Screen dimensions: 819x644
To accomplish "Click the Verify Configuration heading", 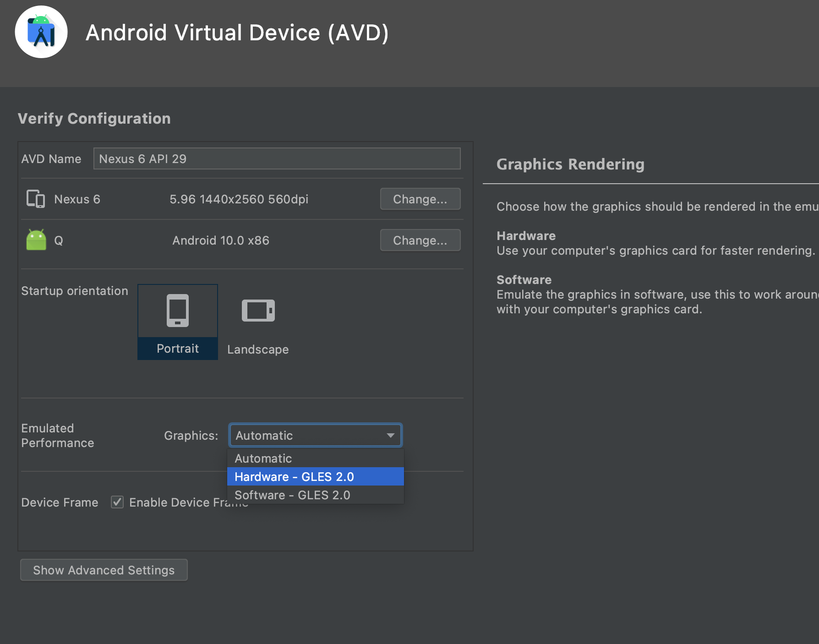I will point(94,119).
